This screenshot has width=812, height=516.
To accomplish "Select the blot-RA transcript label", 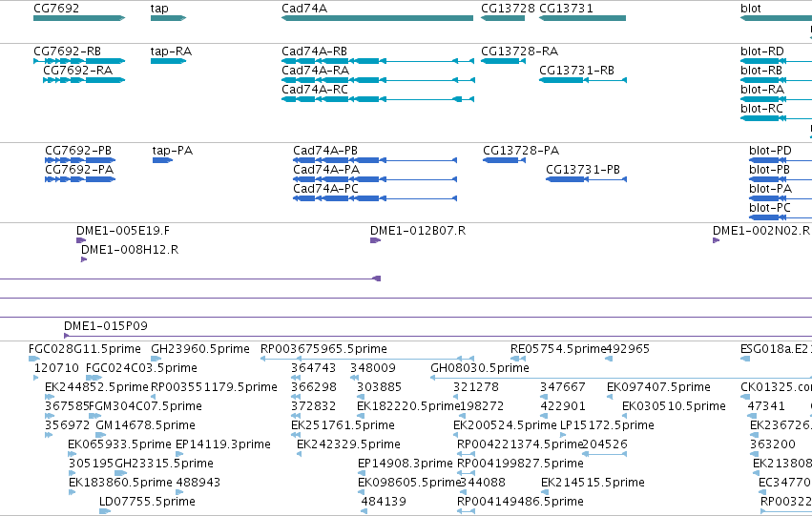I will pyautogui.click(x=762, y=90).
